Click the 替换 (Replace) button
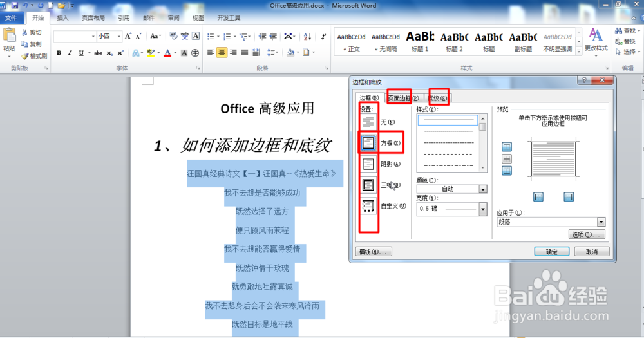Screen dimensions: 644x338 625,41
